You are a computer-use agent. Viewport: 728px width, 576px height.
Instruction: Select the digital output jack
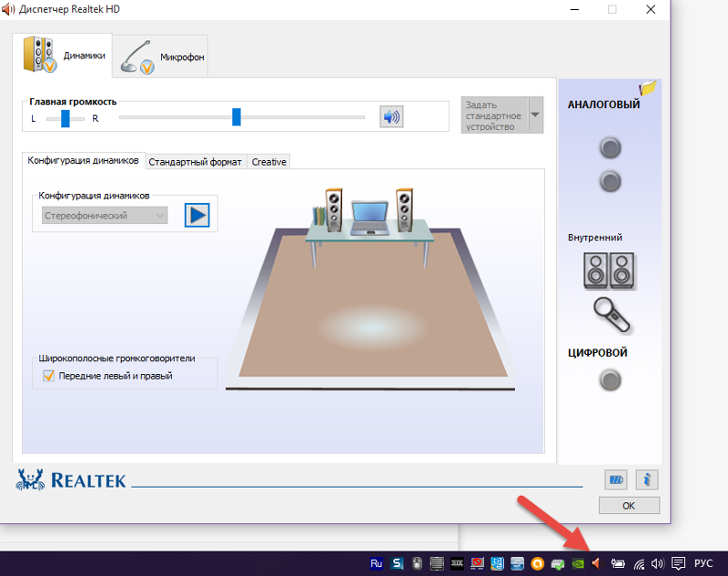click(x=610, y=380)
